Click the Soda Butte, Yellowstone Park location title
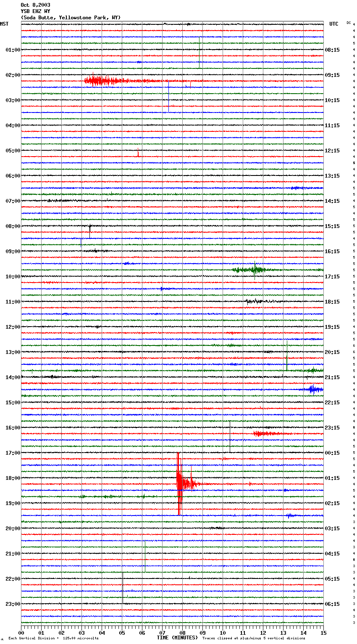357x644 pixels. coord(71,18)
